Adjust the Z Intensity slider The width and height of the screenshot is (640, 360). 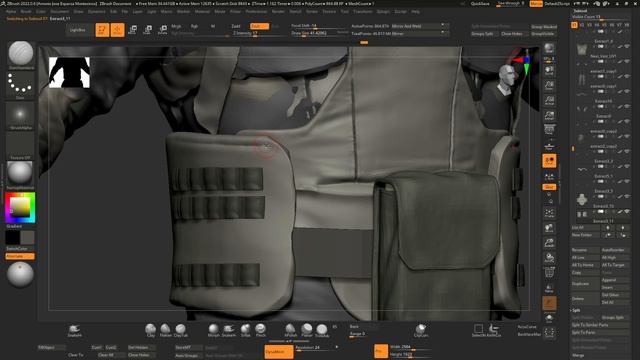258,33
